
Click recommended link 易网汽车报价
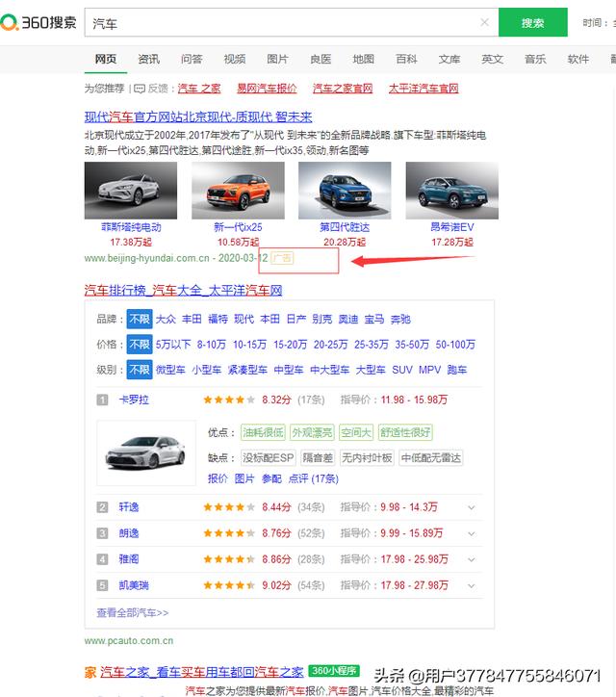click(267, 89)
